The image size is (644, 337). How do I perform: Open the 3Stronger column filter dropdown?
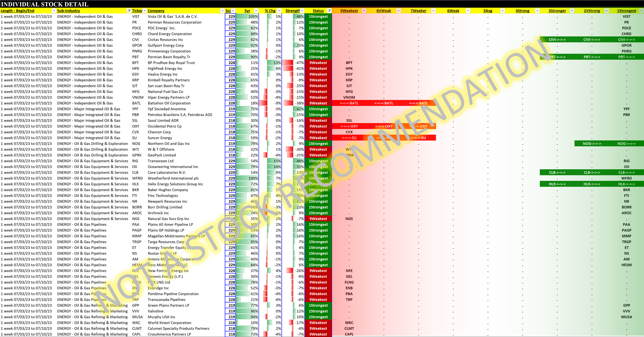point(572,11)
